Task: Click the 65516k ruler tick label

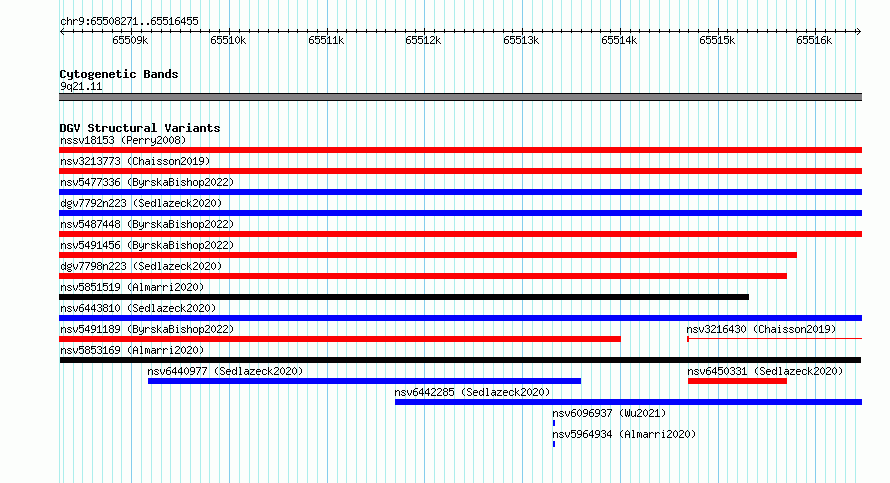Action: pos(815,40)
